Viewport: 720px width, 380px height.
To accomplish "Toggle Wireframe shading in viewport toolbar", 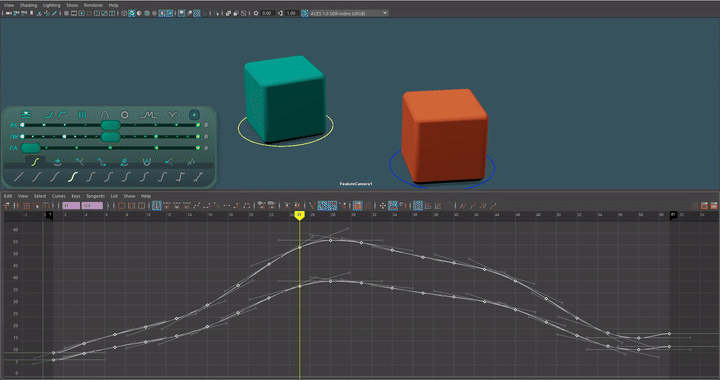I will [124, 13].
